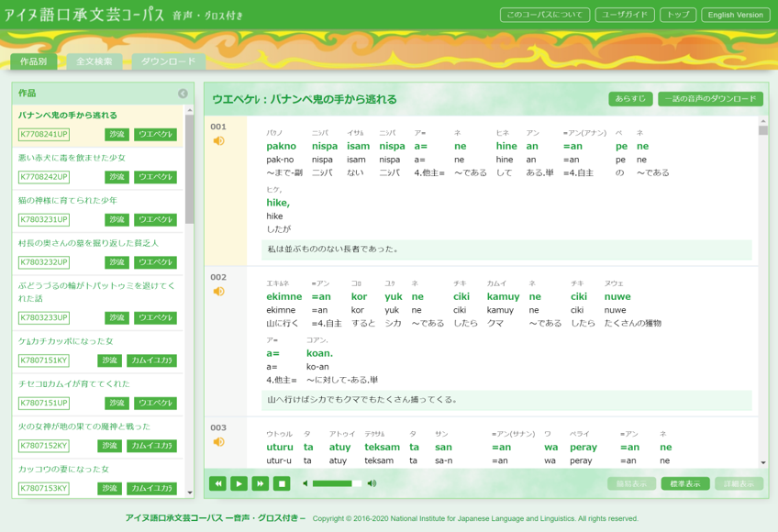778x532 pixels.
Task: Click ID tag K7807152KY
Action: click(44, 446)
